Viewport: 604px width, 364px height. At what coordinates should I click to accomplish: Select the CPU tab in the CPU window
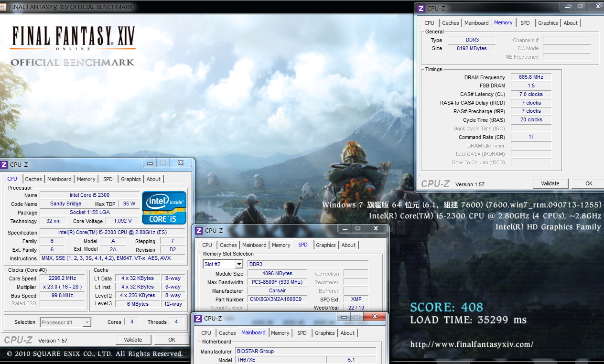[12, 179]
